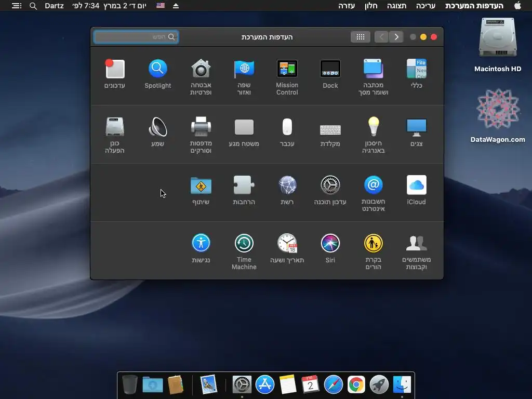Open the Downloads folder in Dock
This screenshot has height=399, width=532.
pos(153,385)
